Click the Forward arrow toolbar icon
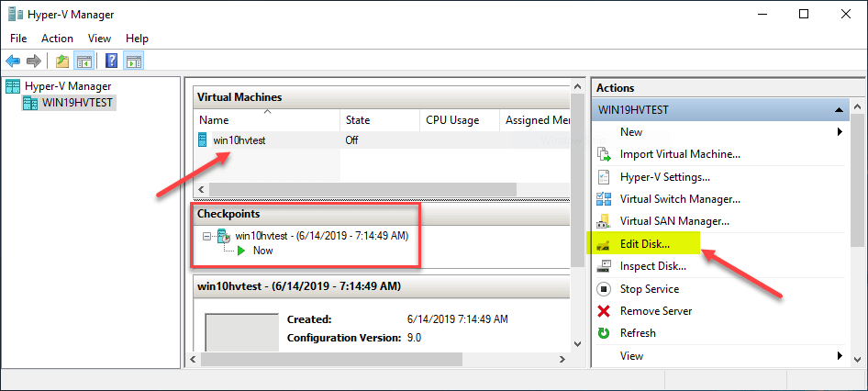This screenshot has height=391, width=868. tap(34, 61)
